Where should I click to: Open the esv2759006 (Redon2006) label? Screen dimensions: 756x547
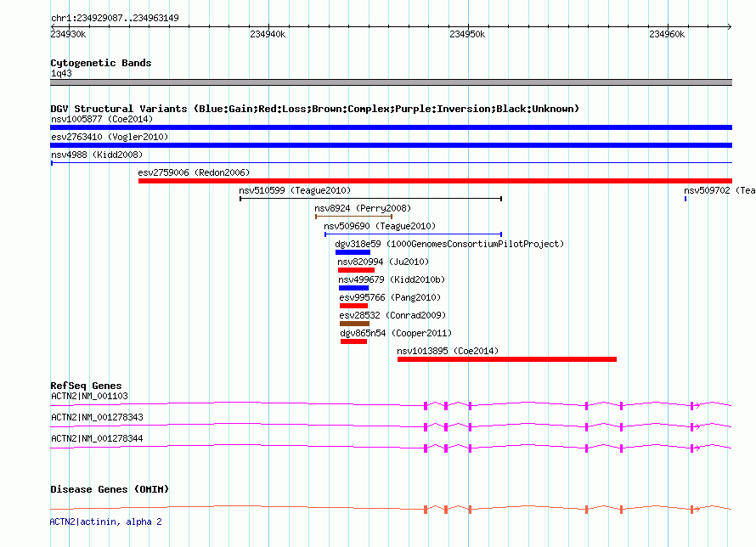(x=194, y=172)
